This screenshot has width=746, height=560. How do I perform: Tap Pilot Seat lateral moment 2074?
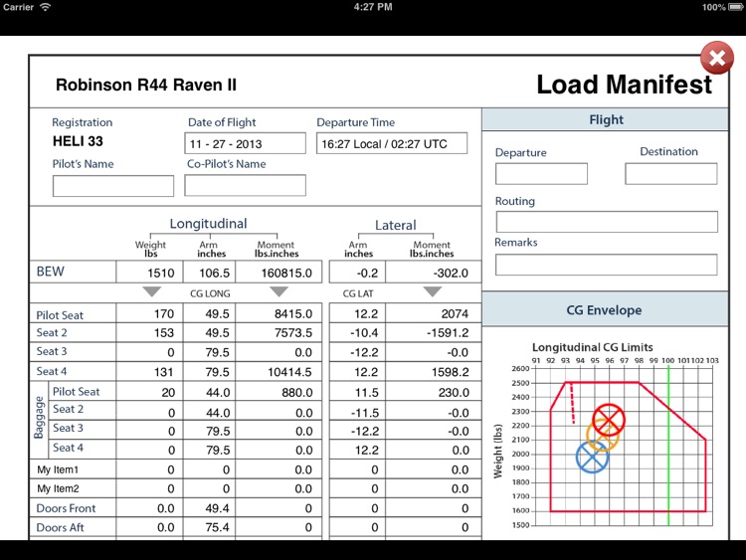(x=434, y=313)
